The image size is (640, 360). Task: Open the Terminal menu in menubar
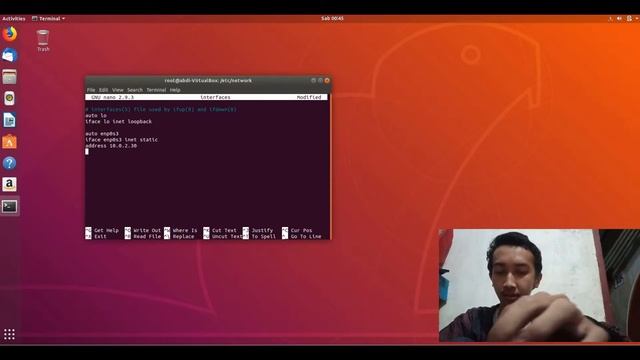pos(156,90)
